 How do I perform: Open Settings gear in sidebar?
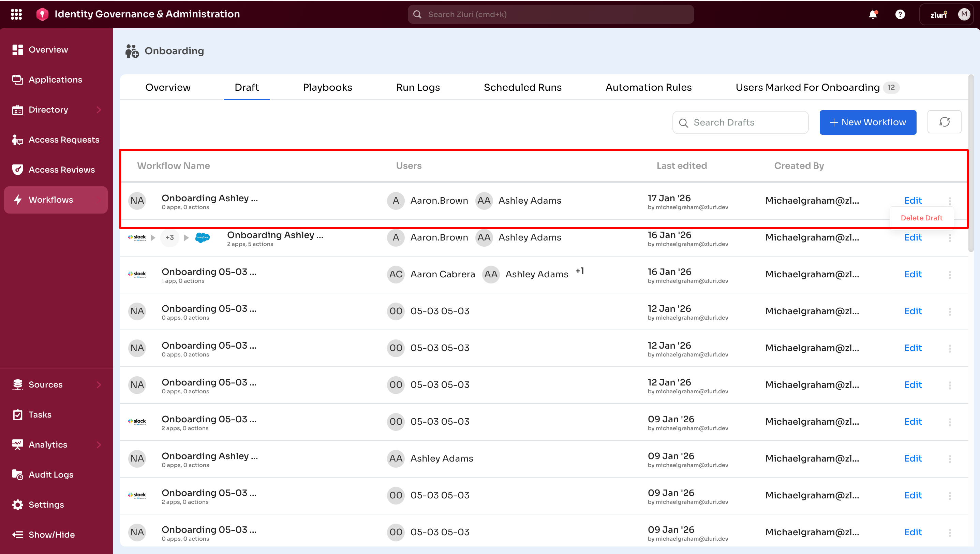point(17,505)
